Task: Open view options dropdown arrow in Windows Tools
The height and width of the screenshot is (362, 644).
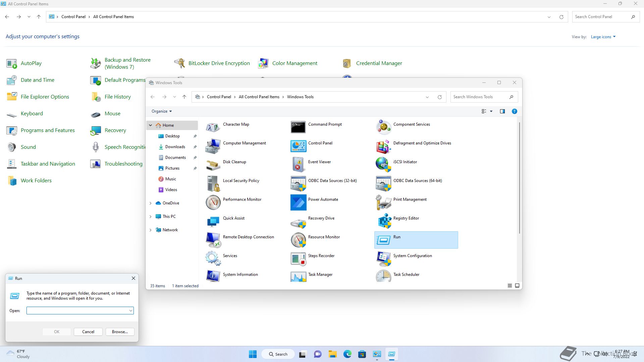Action: (x=491, y=111)
